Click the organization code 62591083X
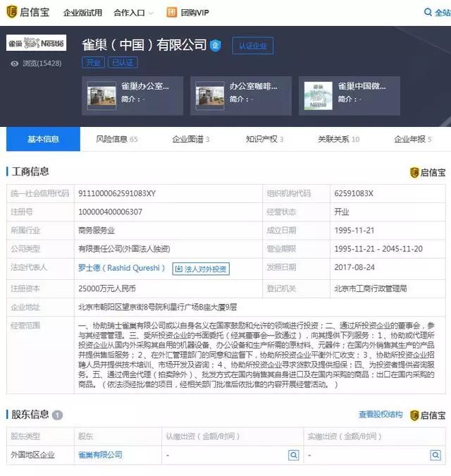 coord(354,193)
